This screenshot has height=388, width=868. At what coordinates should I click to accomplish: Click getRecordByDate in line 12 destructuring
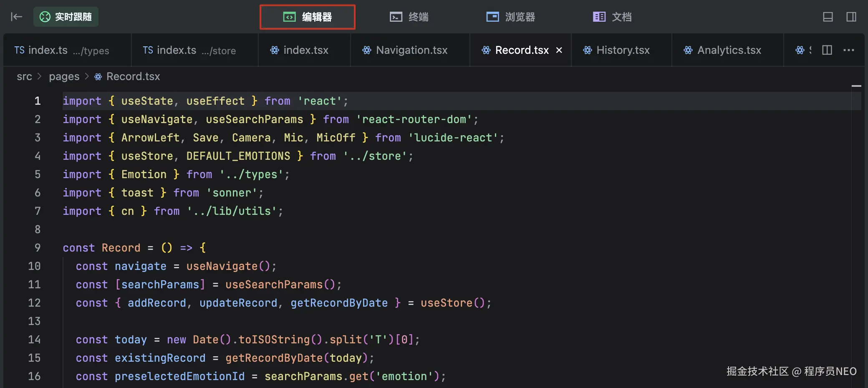tap(339, 303)
